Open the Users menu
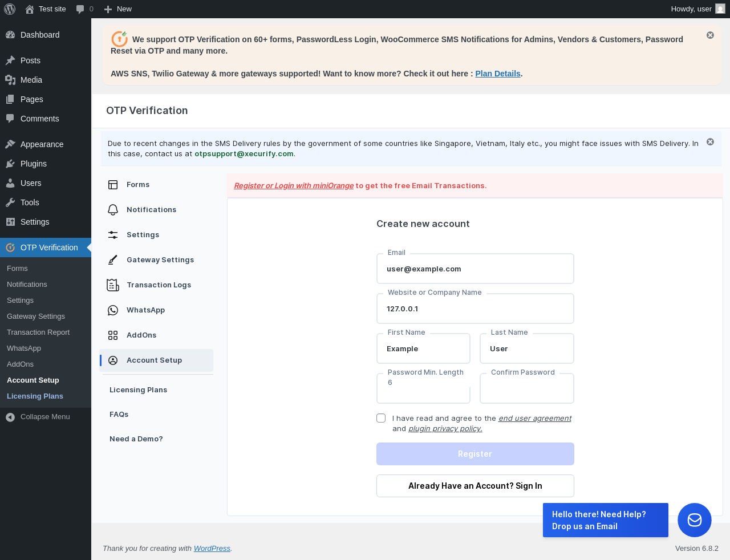This screenshot has width=730, height=560. coord(46,183)
